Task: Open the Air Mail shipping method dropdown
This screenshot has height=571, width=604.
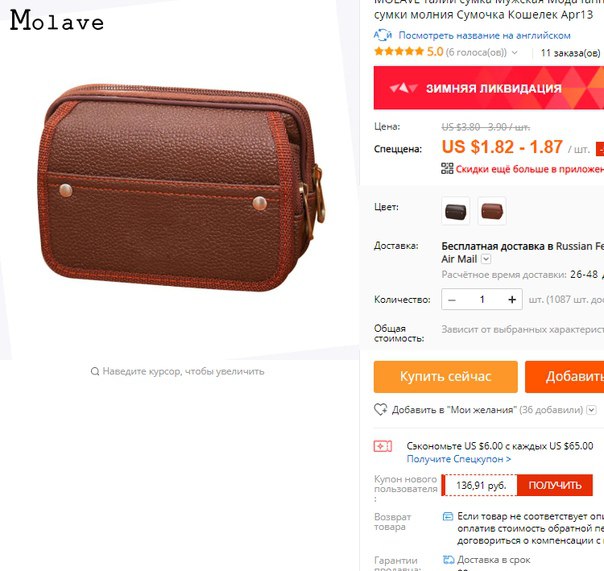Action: click(x=487, y=259)
